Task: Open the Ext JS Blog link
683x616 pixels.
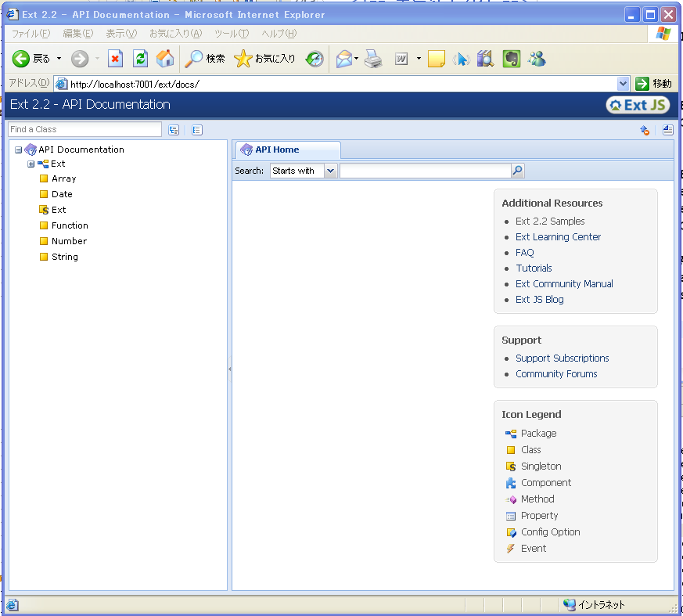Action: [539, 300]
